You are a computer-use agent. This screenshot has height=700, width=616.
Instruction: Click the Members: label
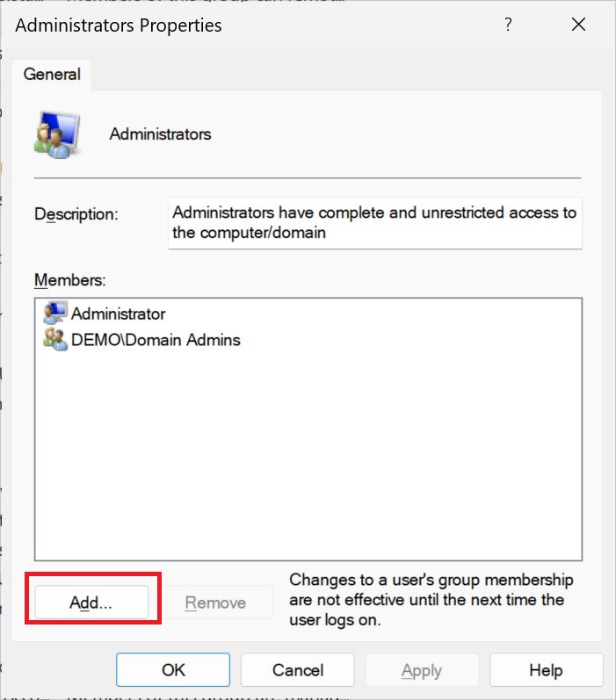[70, 280]
